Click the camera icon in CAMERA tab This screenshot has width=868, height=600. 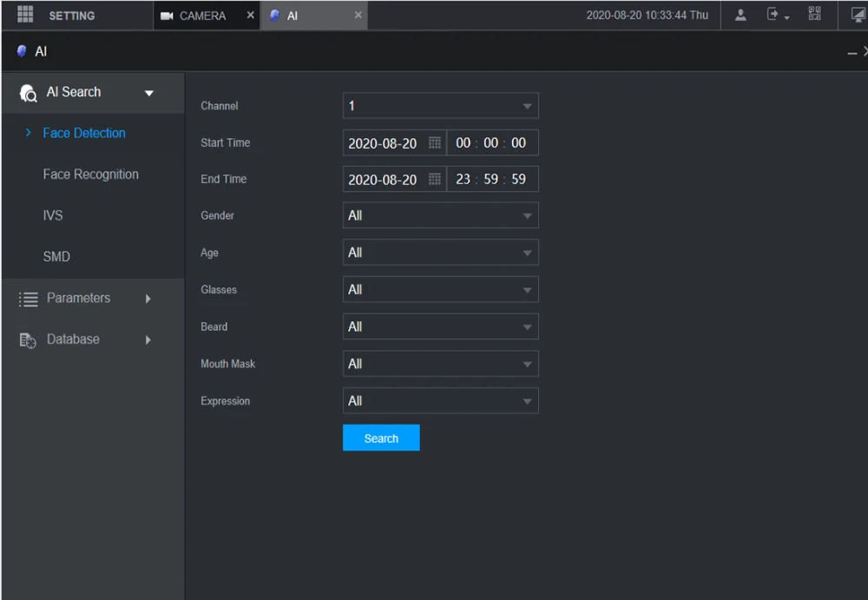pyautogui.click(x=167, y=16)
